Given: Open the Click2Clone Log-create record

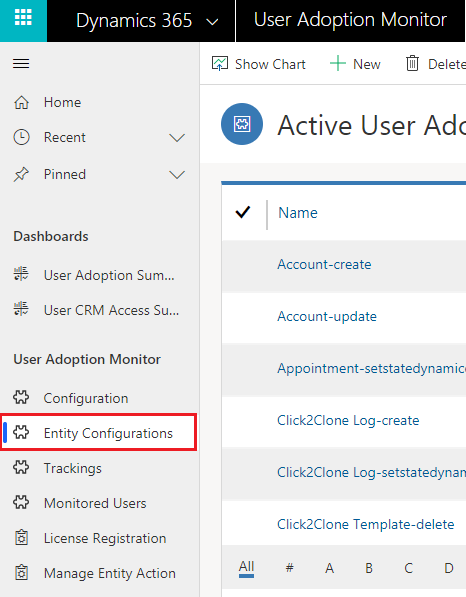Looking at the screenshot, I should point(348,420).
